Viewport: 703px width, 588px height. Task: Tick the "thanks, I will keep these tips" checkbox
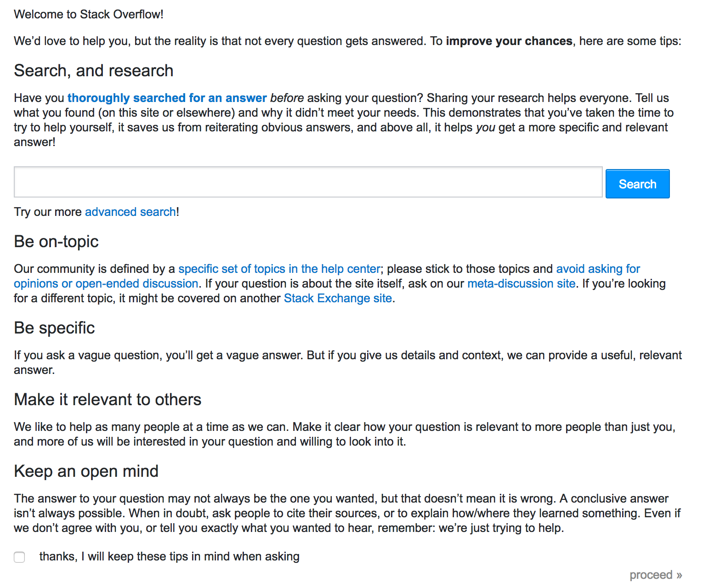point(19,557)
